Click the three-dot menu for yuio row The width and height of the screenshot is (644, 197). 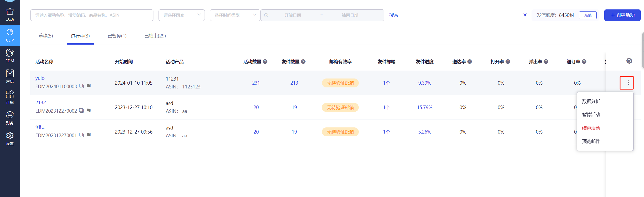628,83
